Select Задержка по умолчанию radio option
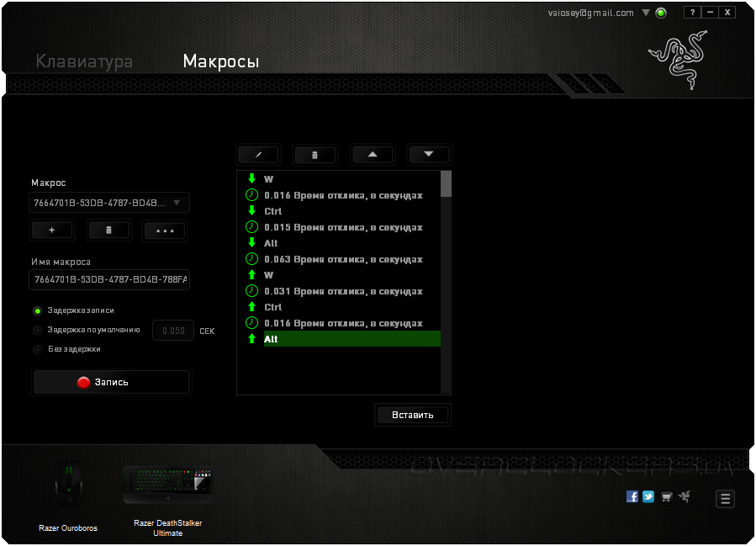Viewport: 756px width, 546px height. (x=37, y=331)
